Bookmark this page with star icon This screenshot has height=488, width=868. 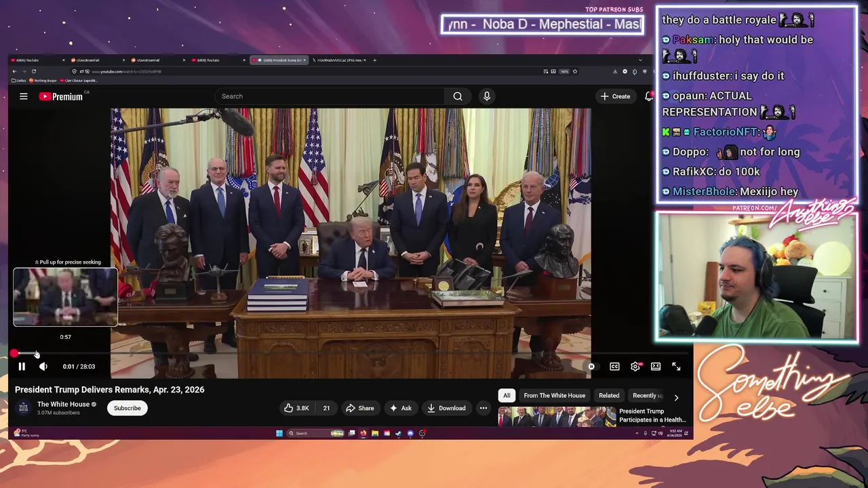pyautogui.click(x=575, y=71)
